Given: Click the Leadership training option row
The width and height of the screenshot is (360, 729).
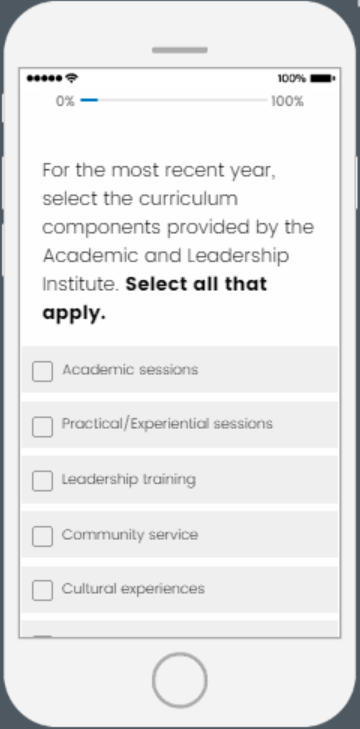Looking at the screenshot, I should pyautogui.click(x=180, y=479).
